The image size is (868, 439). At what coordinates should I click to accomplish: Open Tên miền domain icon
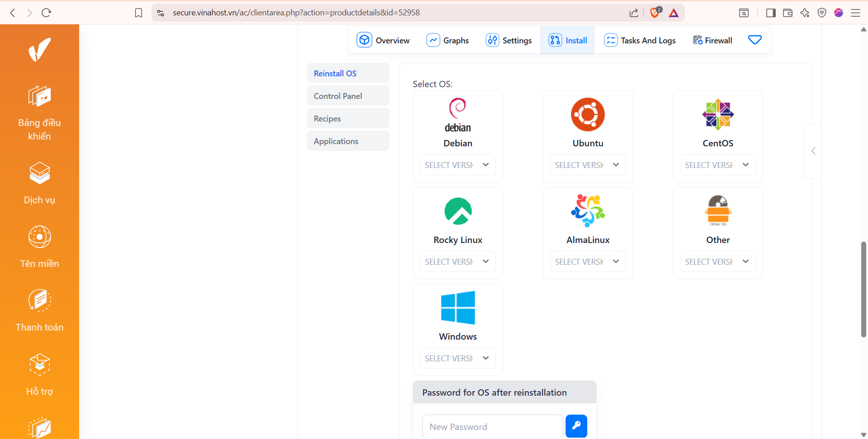[39, 237]
